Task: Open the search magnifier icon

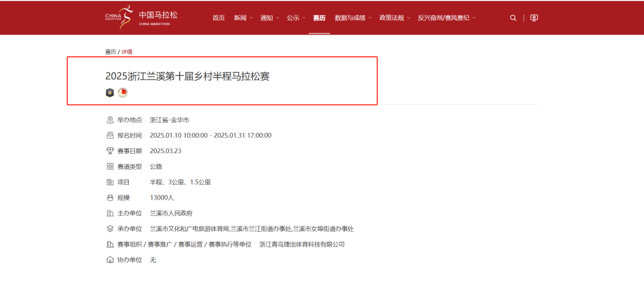Action: tap(513, 18)
